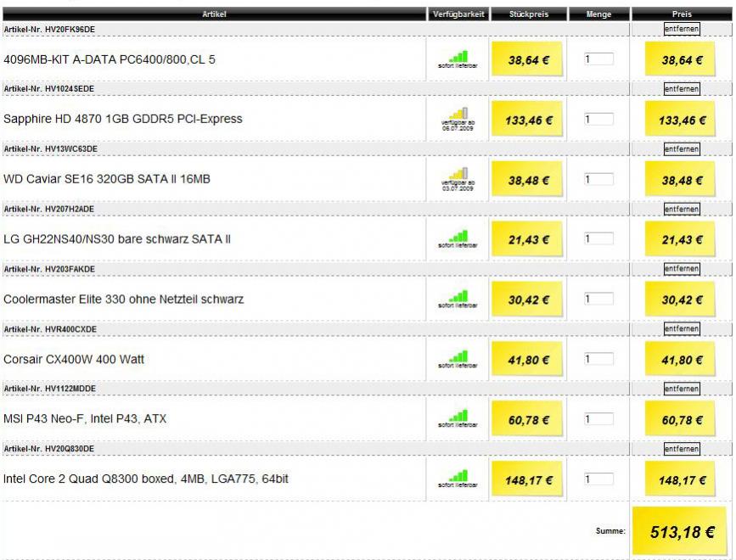Remove article HV203FAKDE with entfernen button

click(682, 269)
